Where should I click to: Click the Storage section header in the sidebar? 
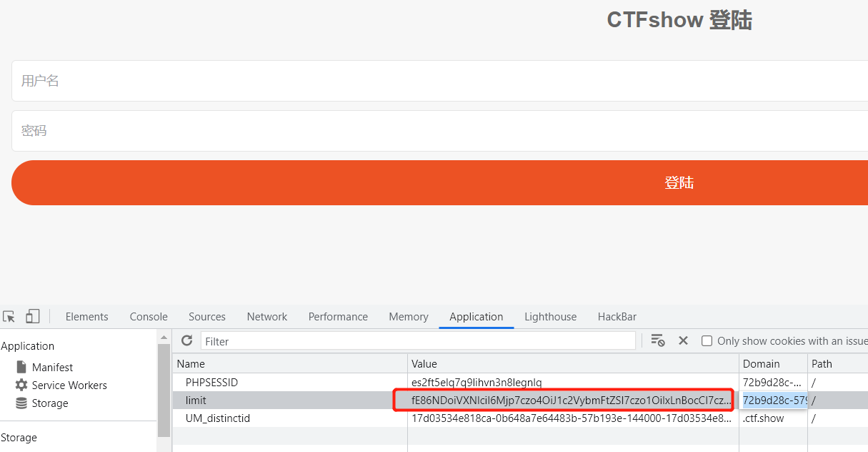19,437
